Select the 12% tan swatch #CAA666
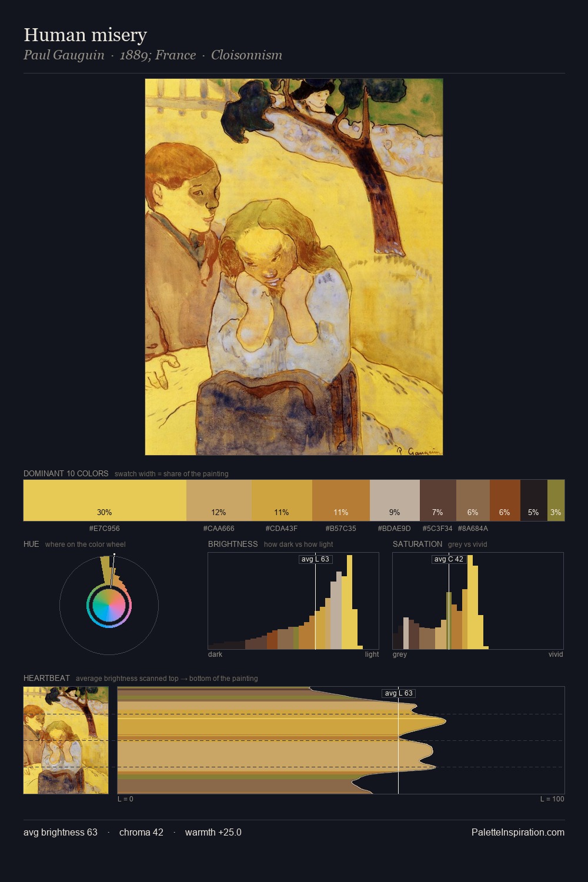The width and height of the screenshot is (588, 882). (x=219, y=500)
